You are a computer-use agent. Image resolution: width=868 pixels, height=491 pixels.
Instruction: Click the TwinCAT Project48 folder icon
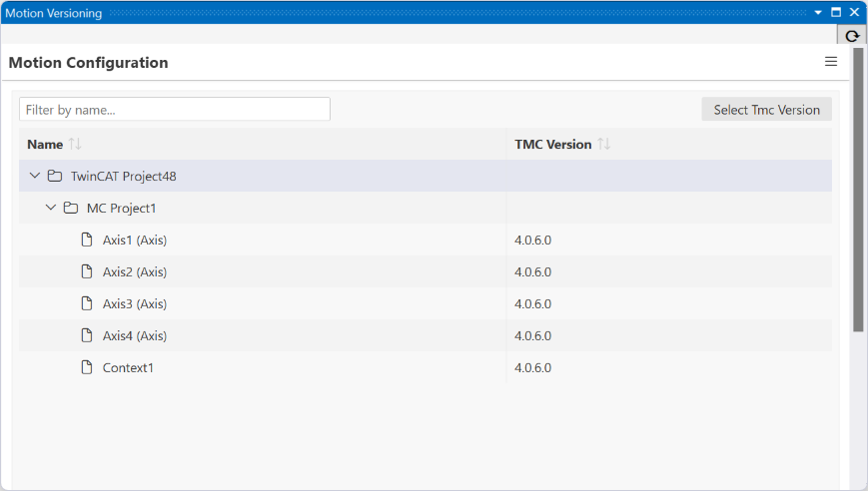[x=55, y=176]
